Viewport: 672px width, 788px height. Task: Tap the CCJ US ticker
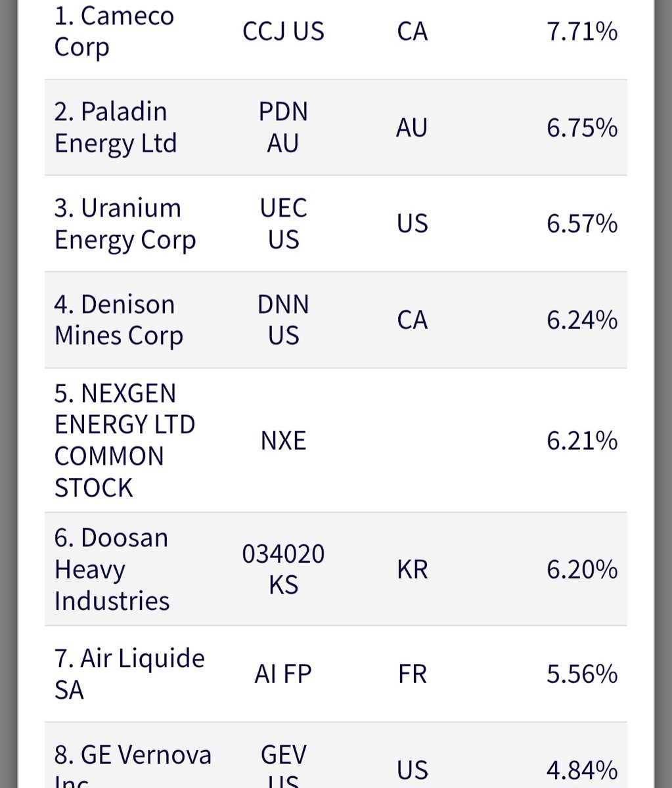pos(283,32)
